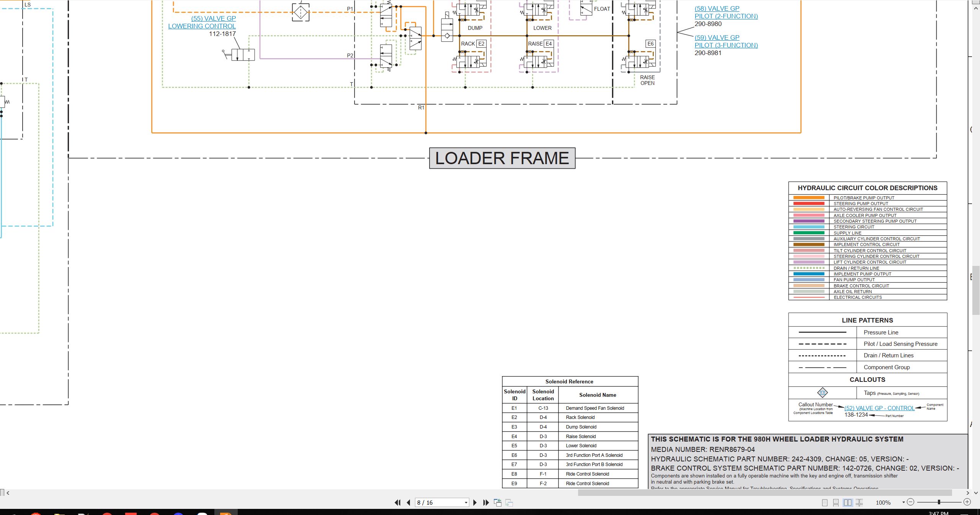Click the zoom out minus button
The height and width of the screenshot is (515, 980).
point(911,502)
